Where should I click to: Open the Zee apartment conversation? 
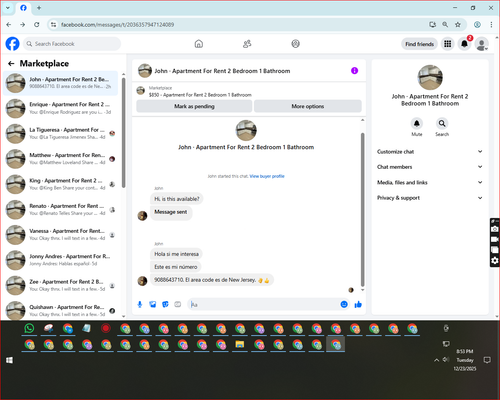coord(61,286)
